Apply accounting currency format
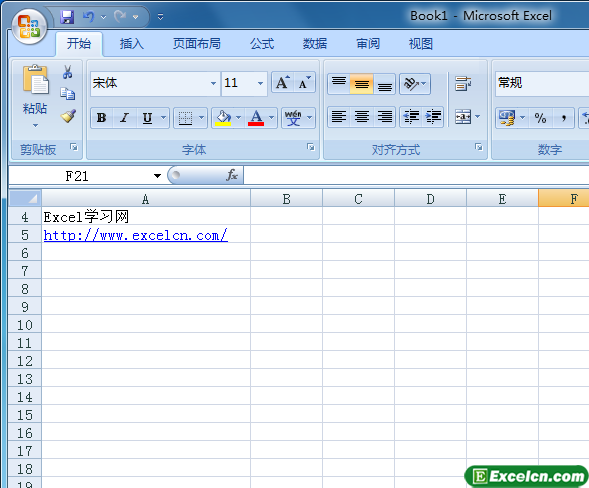This screenshot has height=488, width=589. coord(507,118)
